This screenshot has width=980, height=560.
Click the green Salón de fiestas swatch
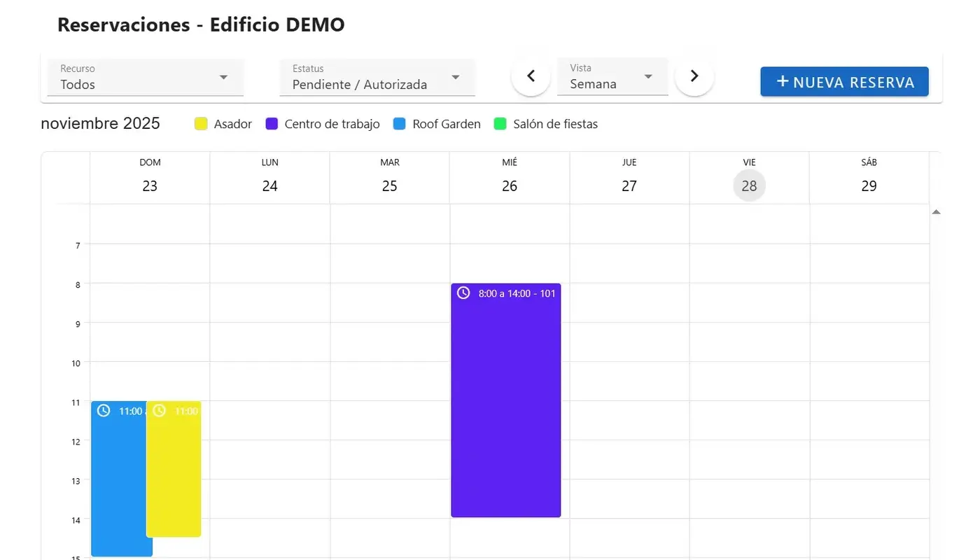(500, 124)
